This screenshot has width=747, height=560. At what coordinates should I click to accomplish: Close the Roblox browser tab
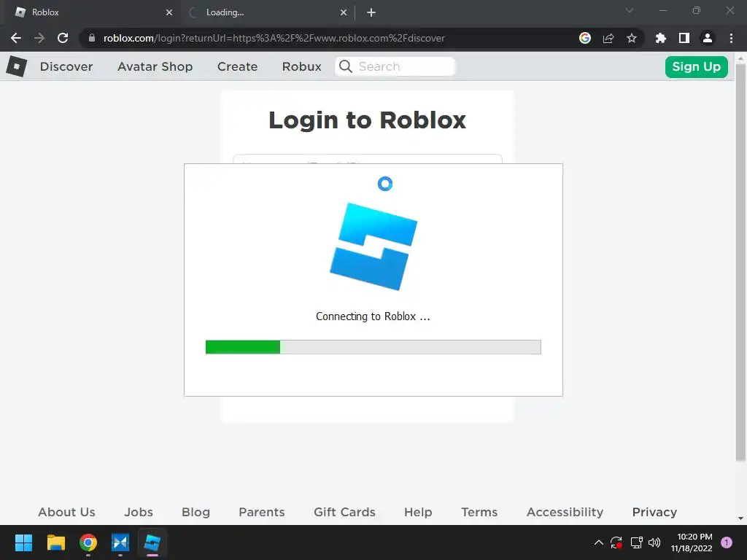pos(169,12)
